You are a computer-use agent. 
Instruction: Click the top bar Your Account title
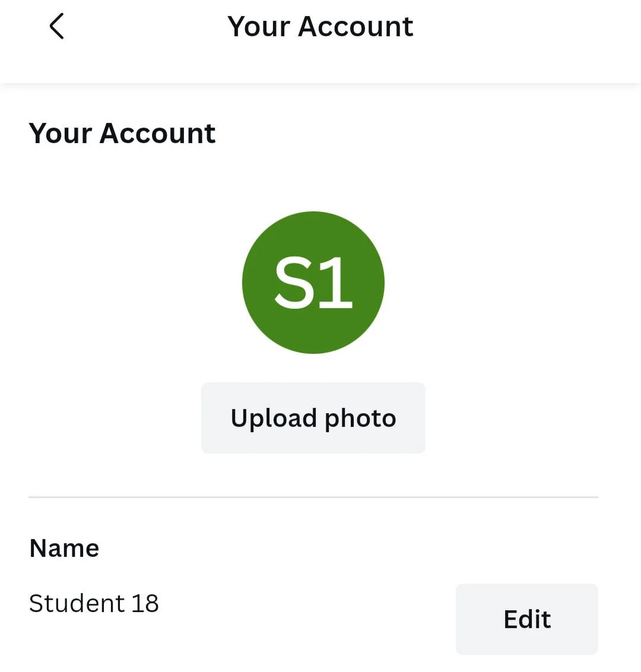[x=320, y=27]
